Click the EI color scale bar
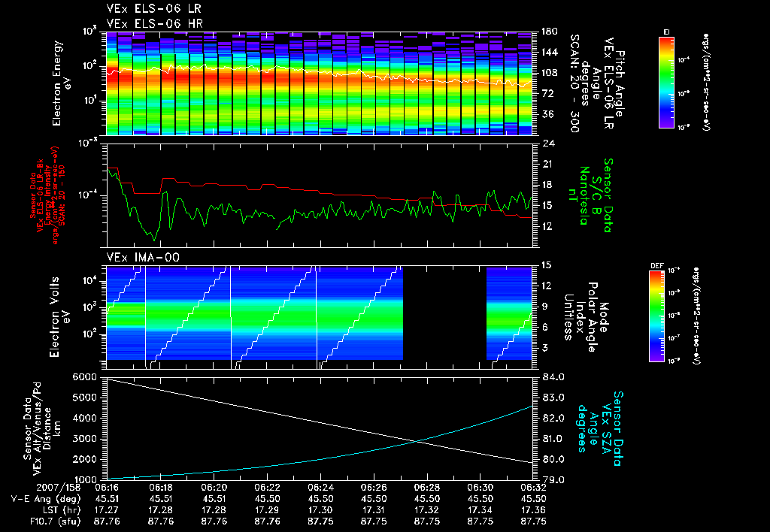 (x=666, y=83)
